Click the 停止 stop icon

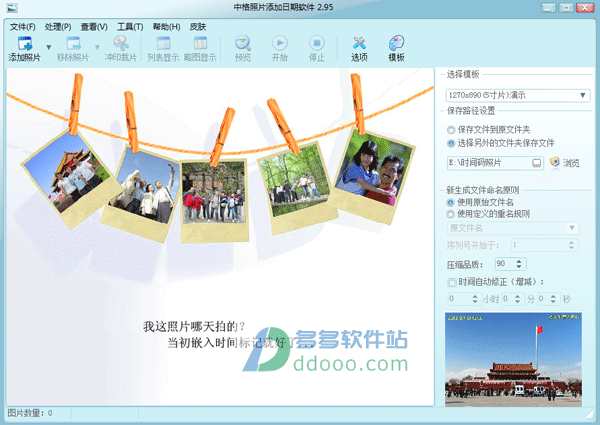point(317,43)
